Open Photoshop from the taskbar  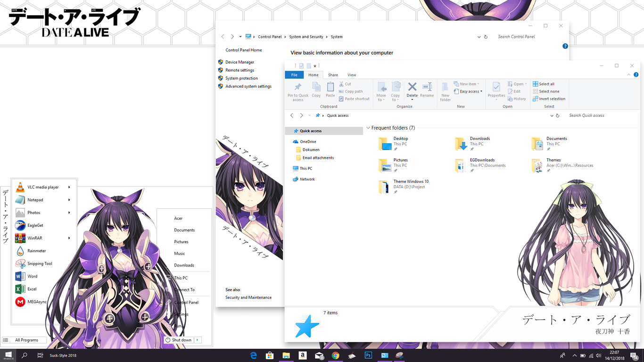(368, 355)
